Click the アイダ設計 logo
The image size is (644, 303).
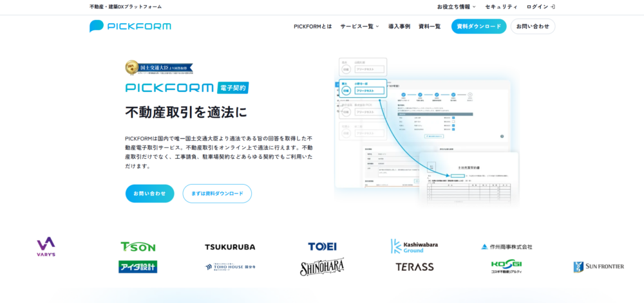[x=138, y=267]
